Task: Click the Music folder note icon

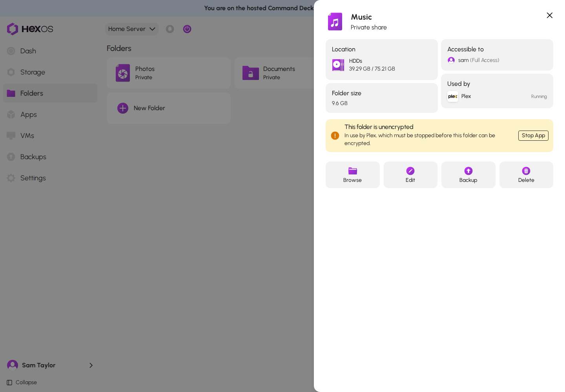Action: [x=335, y=22]
